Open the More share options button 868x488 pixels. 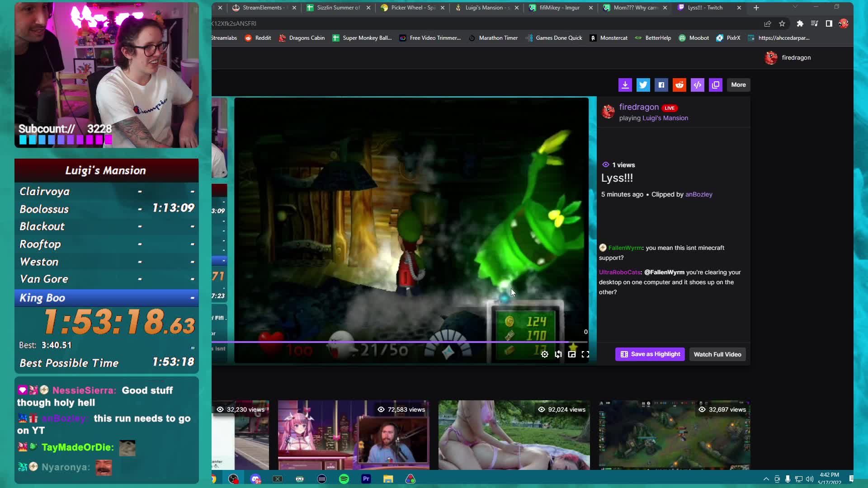point(738,84)
